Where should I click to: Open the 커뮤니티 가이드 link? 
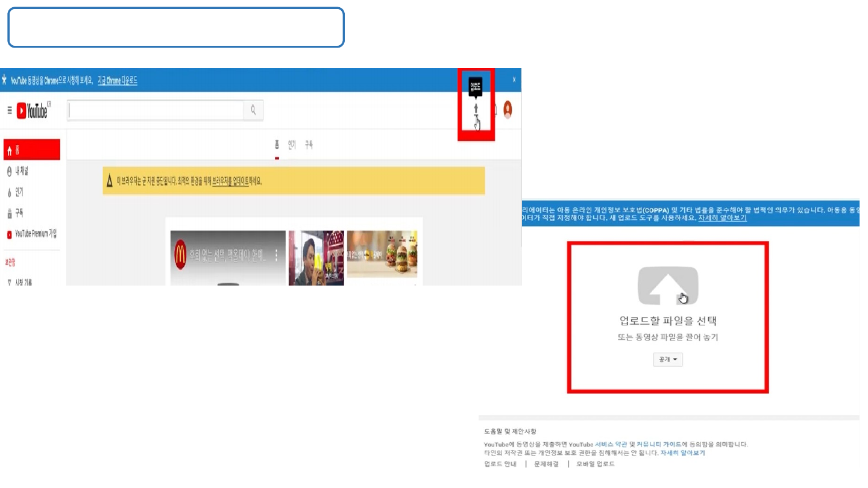(659, 444)
